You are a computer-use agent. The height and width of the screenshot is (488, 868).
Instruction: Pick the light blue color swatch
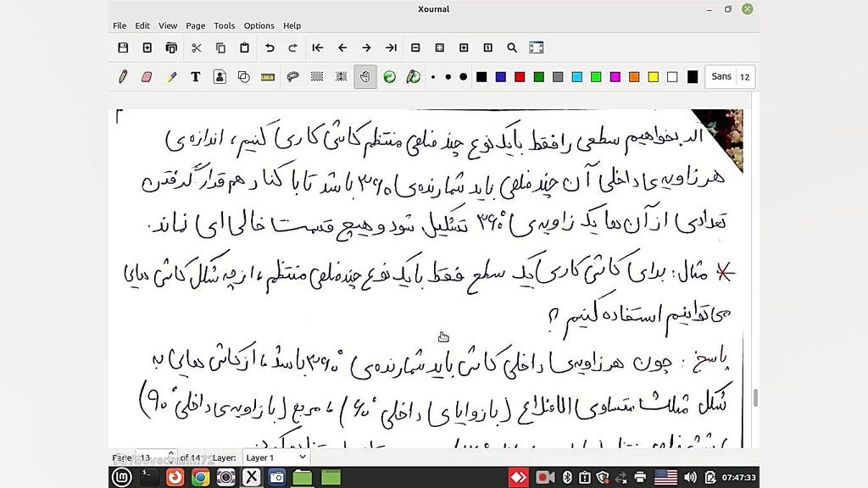(x=577, y=77)
